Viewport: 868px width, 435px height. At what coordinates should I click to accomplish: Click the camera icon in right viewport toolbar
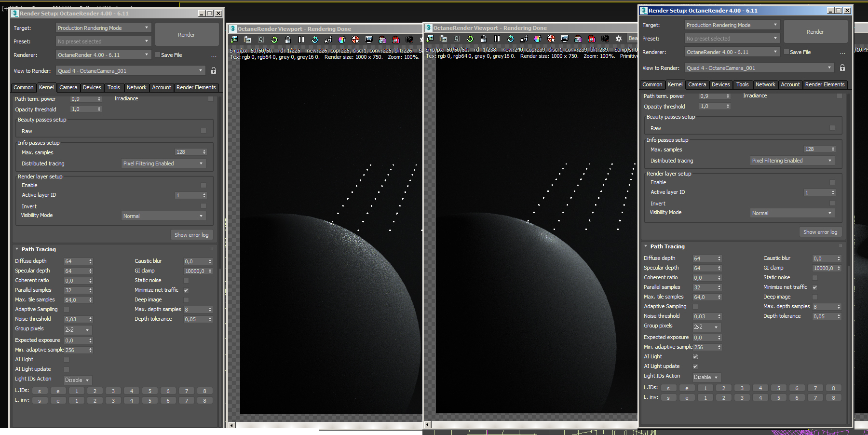[605, 39]
